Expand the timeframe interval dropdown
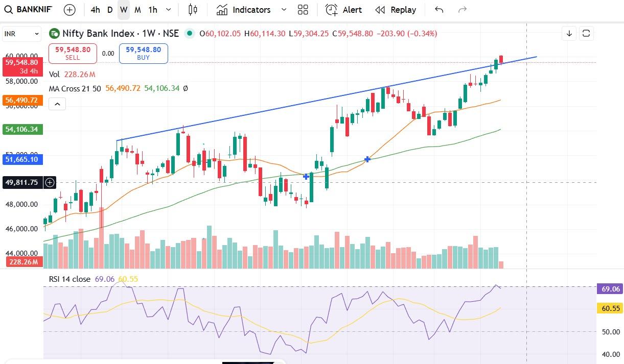Viewport: 624px width, 364px height. [x=169, y=10]
